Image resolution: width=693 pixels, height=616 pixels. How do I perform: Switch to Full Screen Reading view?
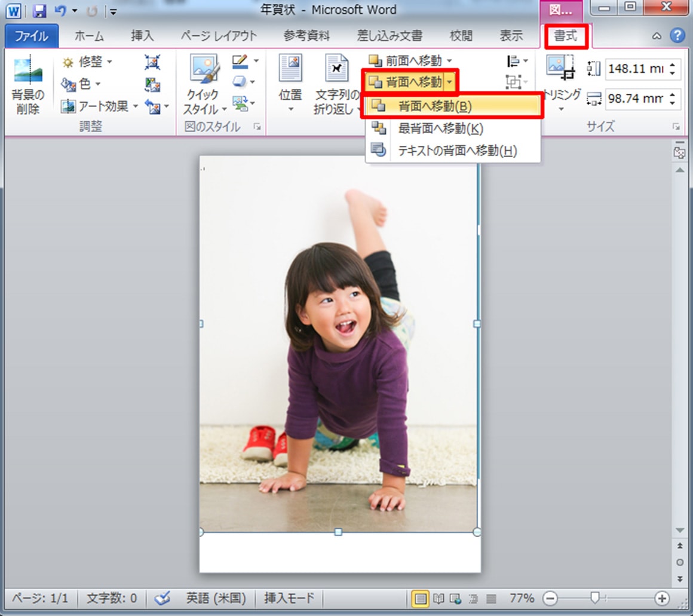(439, 599)
